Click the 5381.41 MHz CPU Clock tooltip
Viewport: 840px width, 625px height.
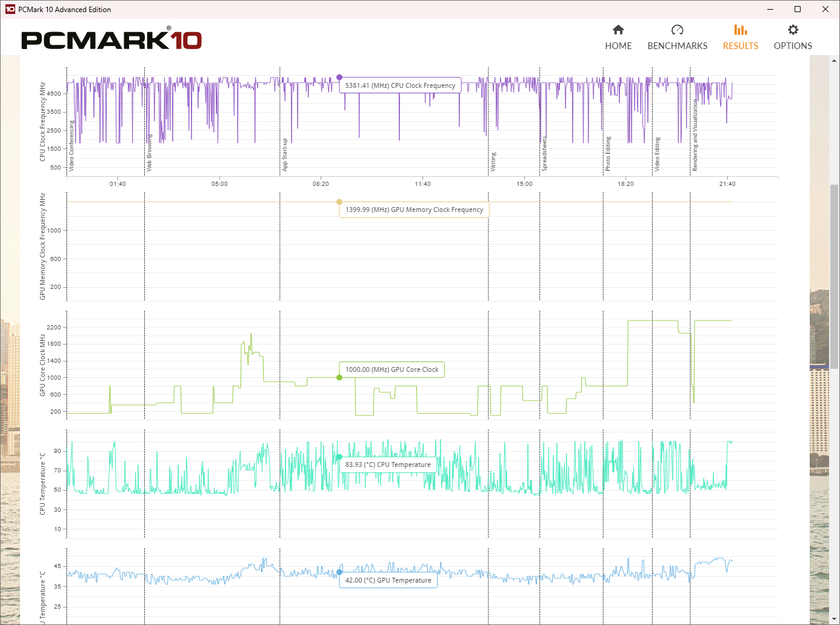tap(400, 85)
